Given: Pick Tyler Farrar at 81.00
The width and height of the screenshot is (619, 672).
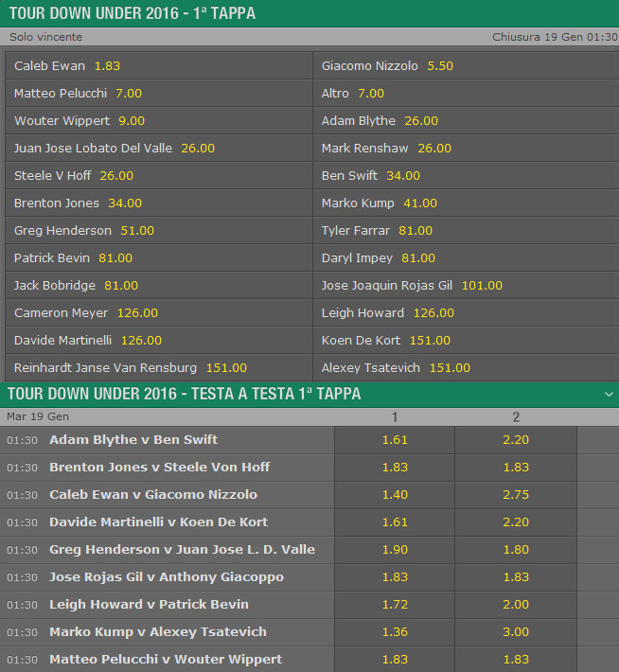Looking at the screenshot, I should click(466, 230).
